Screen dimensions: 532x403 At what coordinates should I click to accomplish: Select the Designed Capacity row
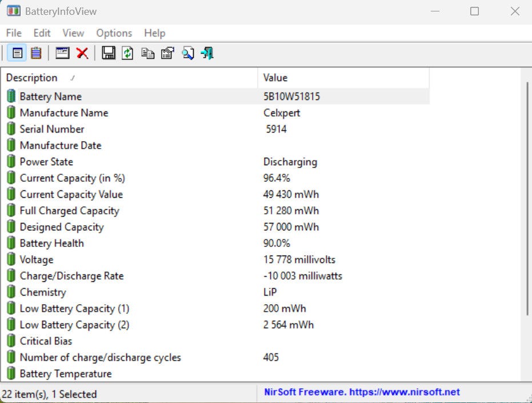click(215, 226)
